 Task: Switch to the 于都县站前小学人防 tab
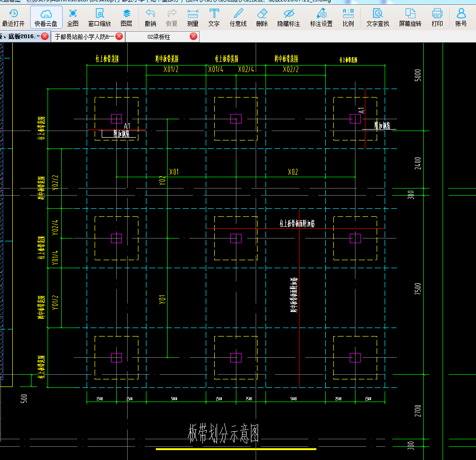tap(84, 37)
